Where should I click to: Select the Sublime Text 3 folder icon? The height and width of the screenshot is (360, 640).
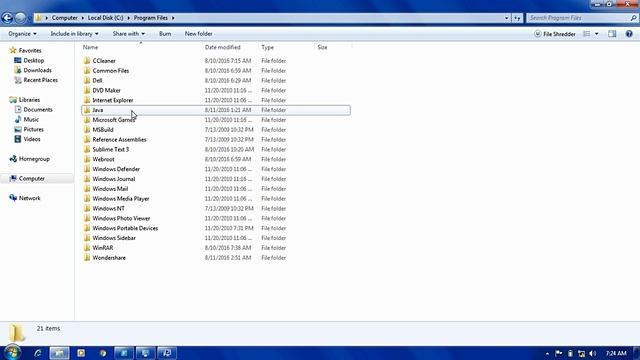[87, 149]
